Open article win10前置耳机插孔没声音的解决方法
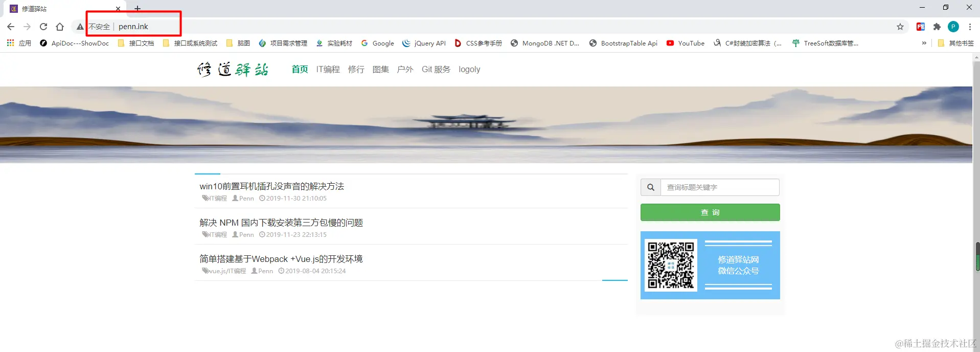The height and width of the screenshot is (352, 980). [x=272, y=186]
